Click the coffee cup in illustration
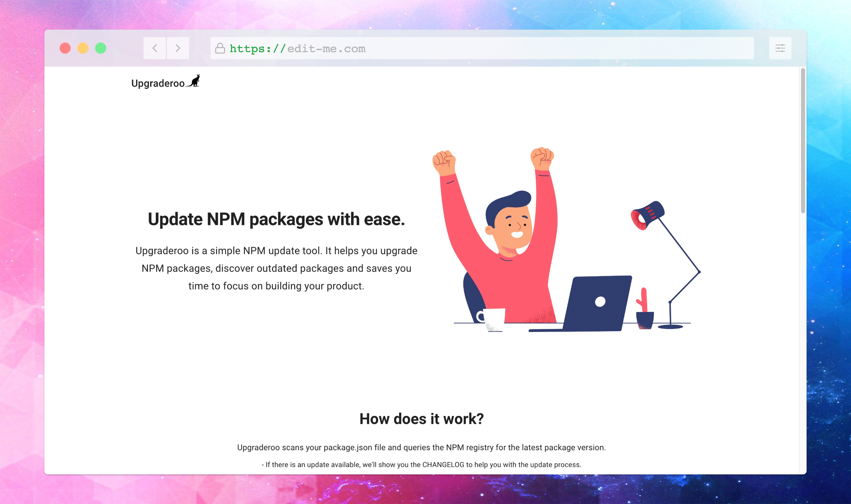Screen dimensions: 851x504 pyautogui.click(x=494, y=319)
